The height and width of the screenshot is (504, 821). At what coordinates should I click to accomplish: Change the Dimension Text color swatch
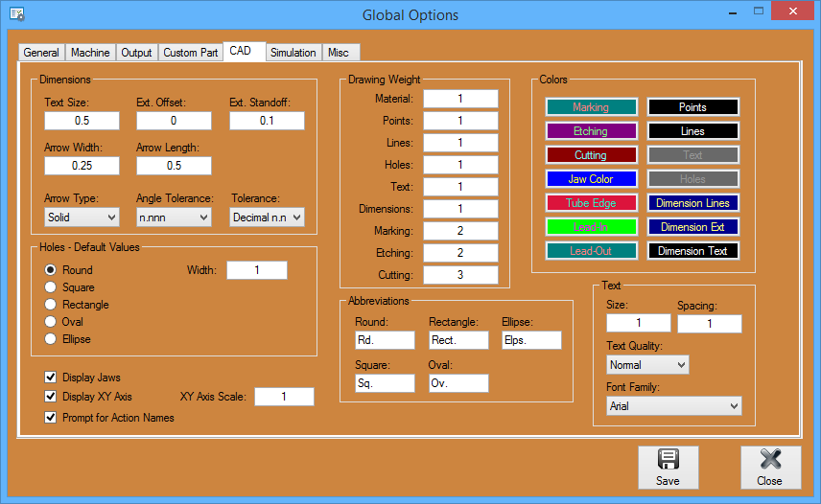coord(693,251)
